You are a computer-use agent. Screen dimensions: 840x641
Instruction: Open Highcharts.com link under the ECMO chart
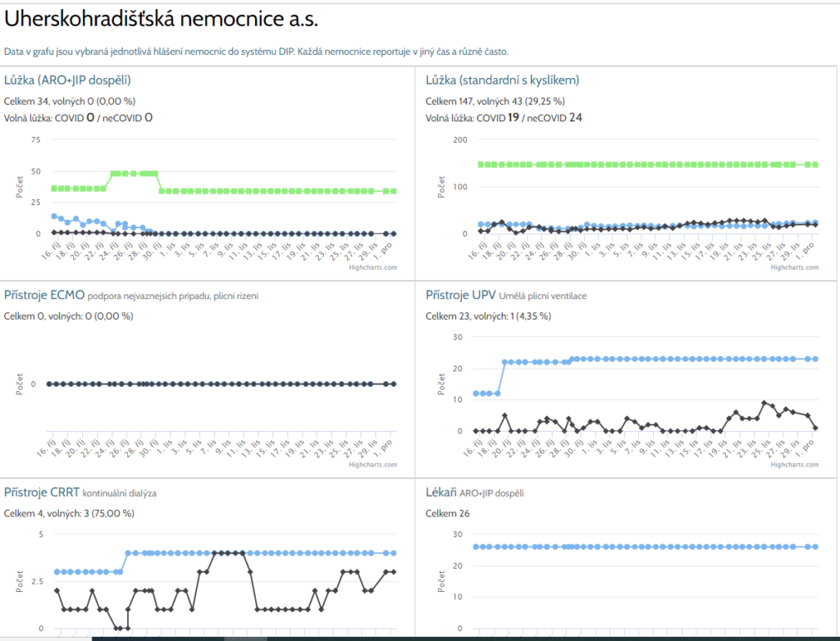(373, 465)
